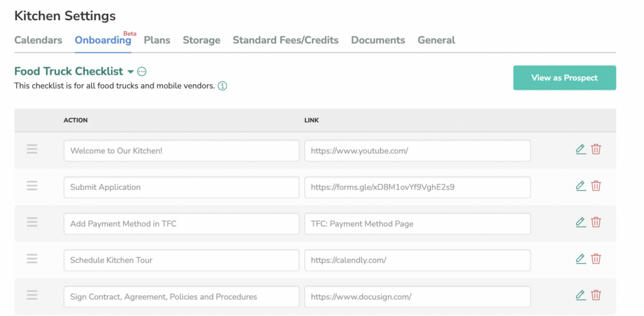
Task: Click the info icon after checklist description
Action: [x=222, y=86]
